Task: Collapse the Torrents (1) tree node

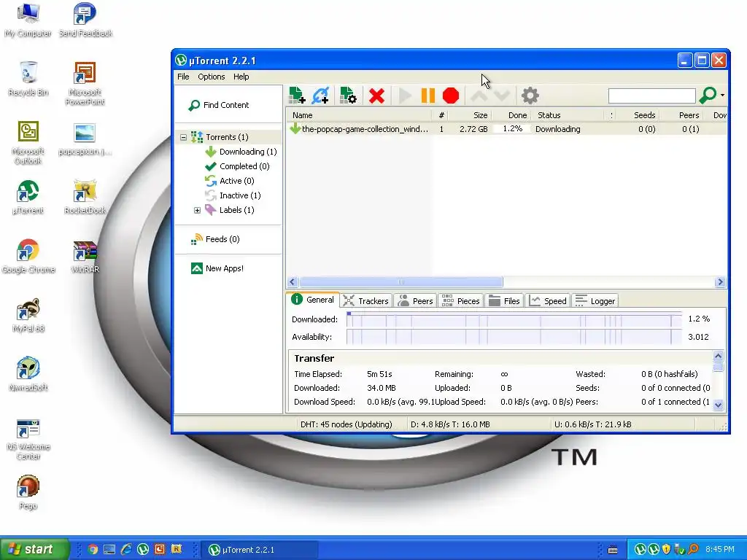Action: 183,137
